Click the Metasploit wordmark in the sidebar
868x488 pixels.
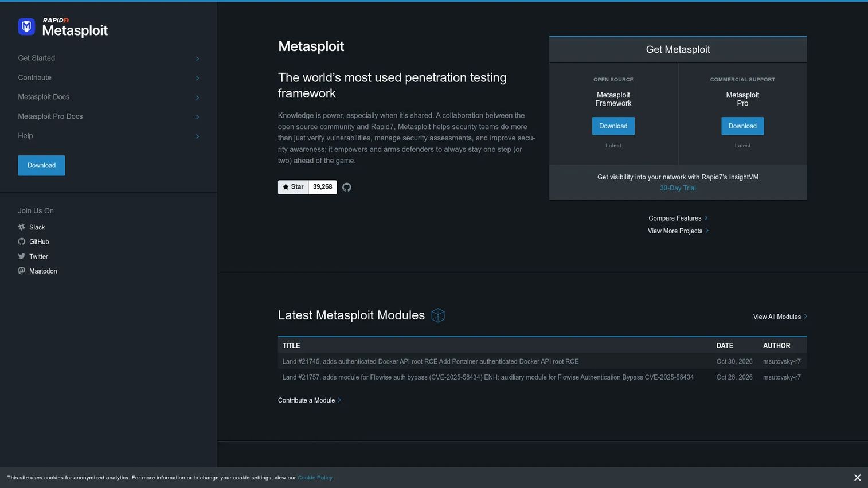(x=75, y=30)
